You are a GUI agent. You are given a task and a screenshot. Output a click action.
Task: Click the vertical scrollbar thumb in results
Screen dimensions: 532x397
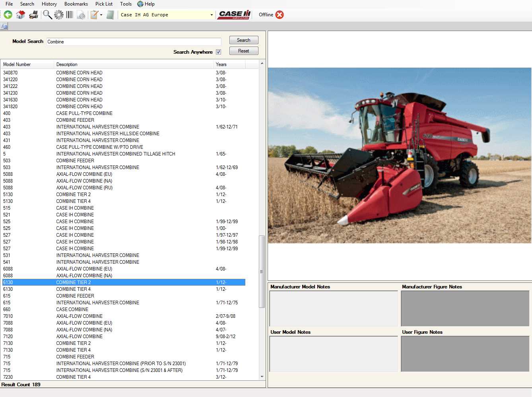click(x=262, y=272)
